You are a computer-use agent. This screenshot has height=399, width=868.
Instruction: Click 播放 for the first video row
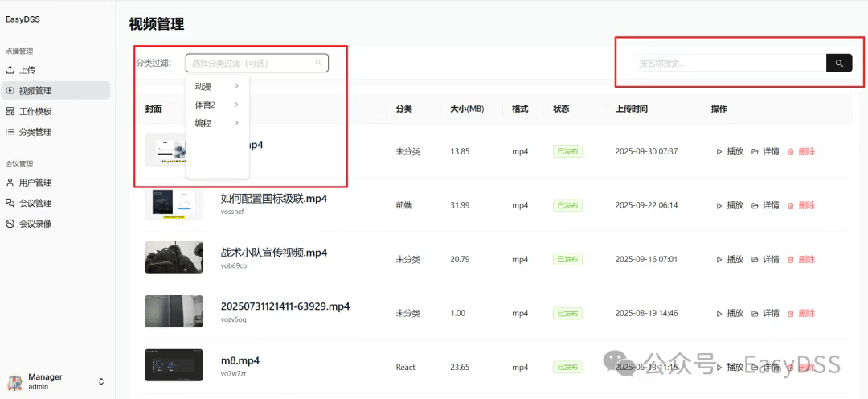tap(730, 151)
